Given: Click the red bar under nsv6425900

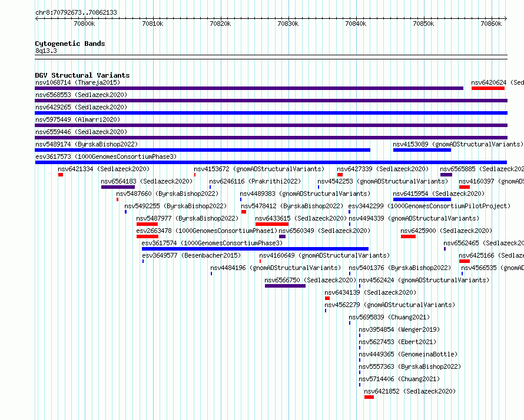Looking at the screenshot, I should click(409, 236).
